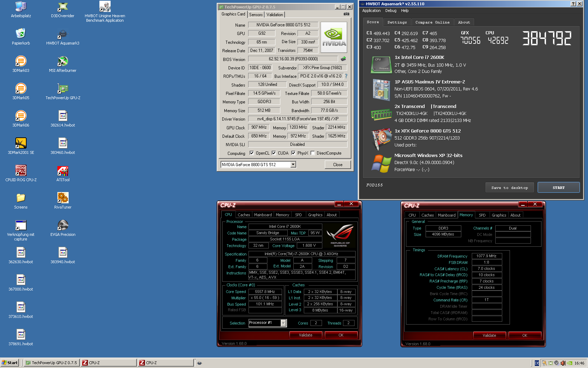Open Graphics tab in right CPU-Z window
The height and width of the screenshot is (368, 588).
[499, 215]
